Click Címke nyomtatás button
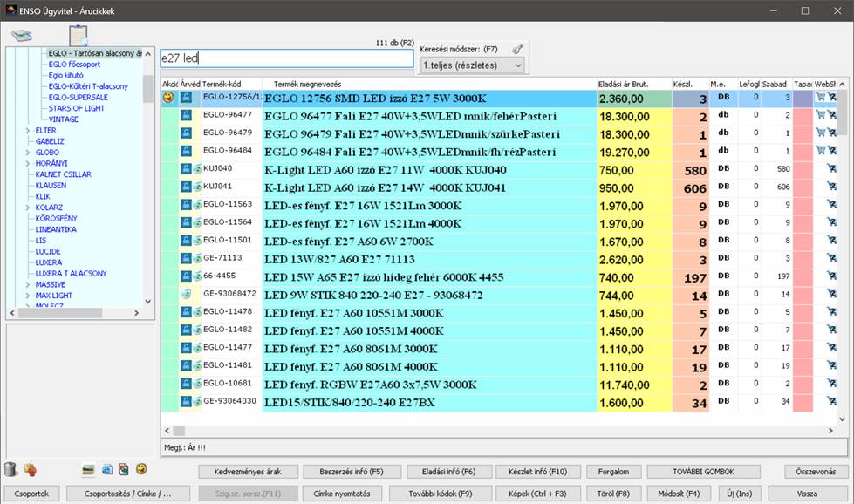The height and width of the screenshot is (504, 854). (x=341, y=494)
